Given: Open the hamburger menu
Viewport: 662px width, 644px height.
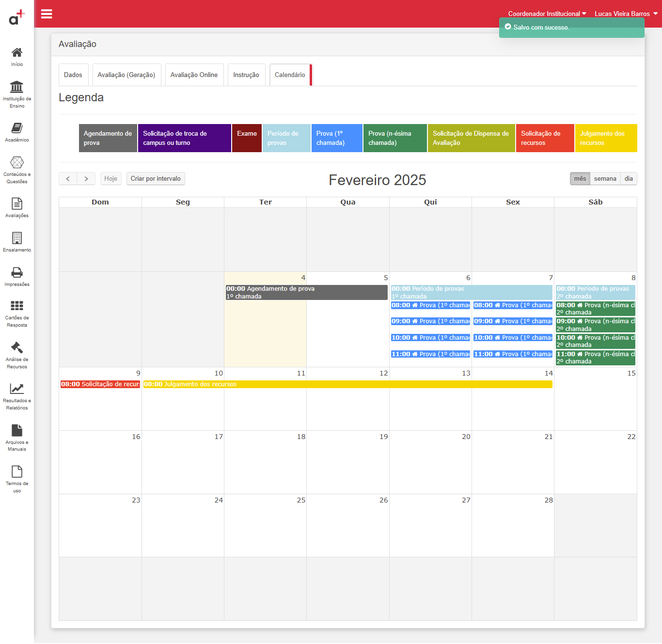Looking at the screenshot, I should coord(47,14).
